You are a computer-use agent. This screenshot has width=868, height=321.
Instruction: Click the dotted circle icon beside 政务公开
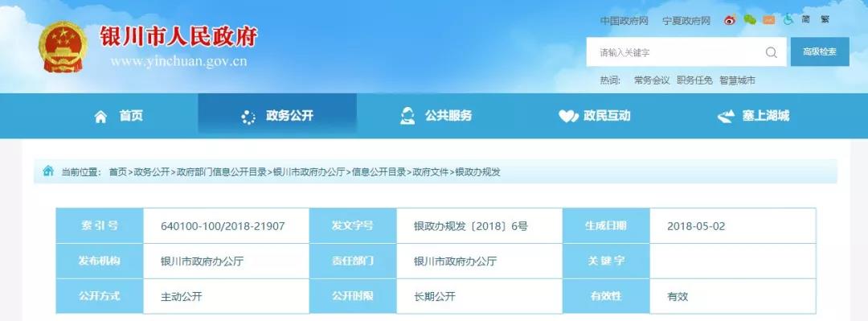(248, 117)
